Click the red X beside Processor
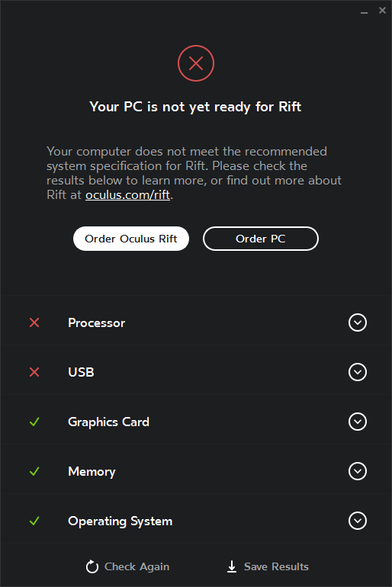Image resolution: width=392 pixels, height=587 pixels. [34, 322]
